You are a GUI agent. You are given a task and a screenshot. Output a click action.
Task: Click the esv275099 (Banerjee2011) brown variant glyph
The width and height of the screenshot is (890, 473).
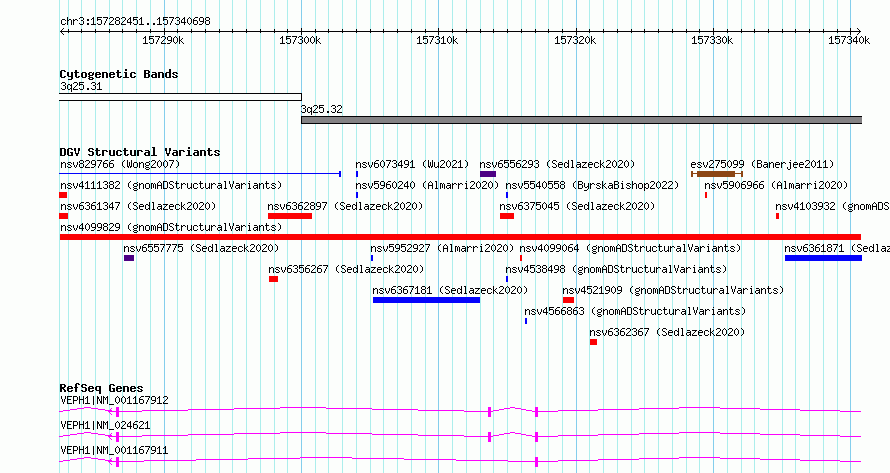pyautogui.click(x=716, y=174)
